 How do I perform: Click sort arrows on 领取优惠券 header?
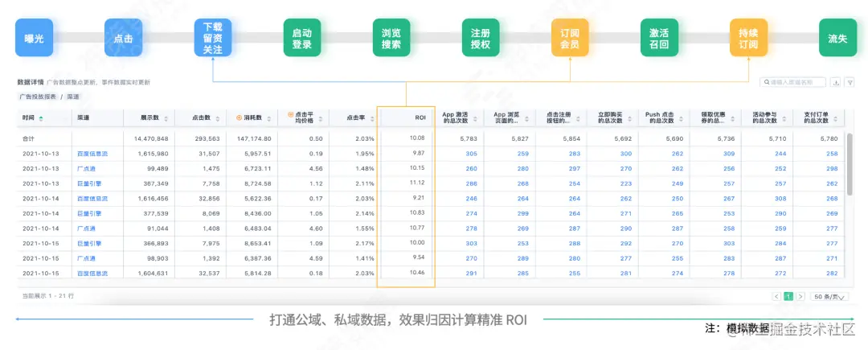[x=732, y=118]
